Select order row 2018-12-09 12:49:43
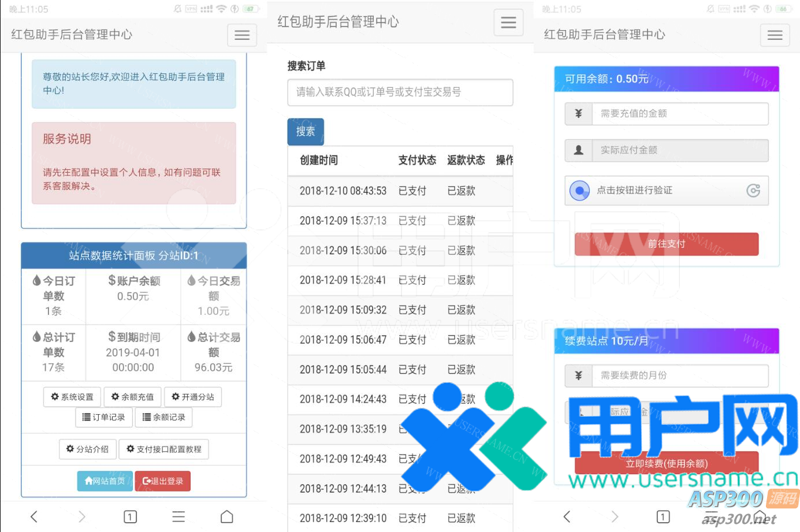Screen dimensions: 800x532 pos(400,459)
